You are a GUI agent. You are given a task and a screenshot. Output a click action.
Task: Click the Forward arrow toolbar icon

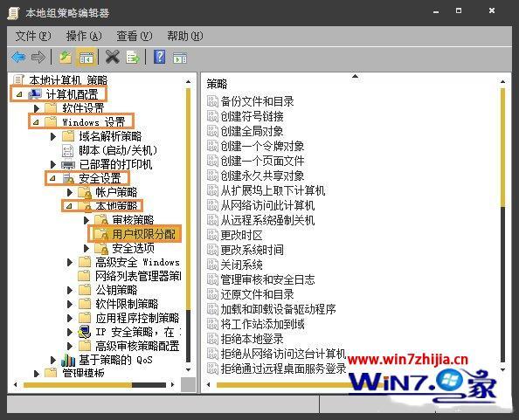point(38,58)
